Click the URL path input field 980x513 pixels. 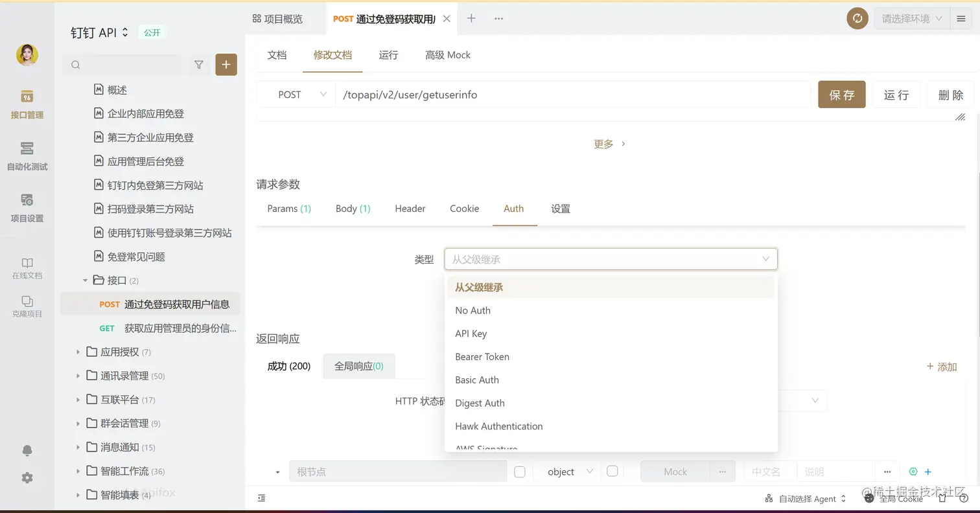pos(573,95)
